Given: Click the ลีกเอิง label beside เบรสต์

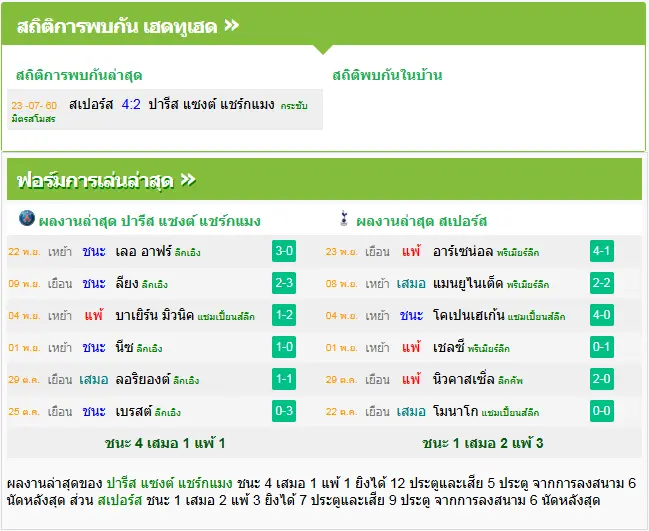Looking at the screenshot, I should [x=168, y=413].
